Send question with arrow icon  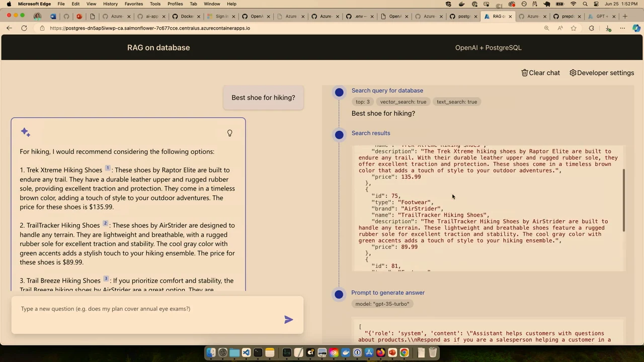click(x=288, y=319)
